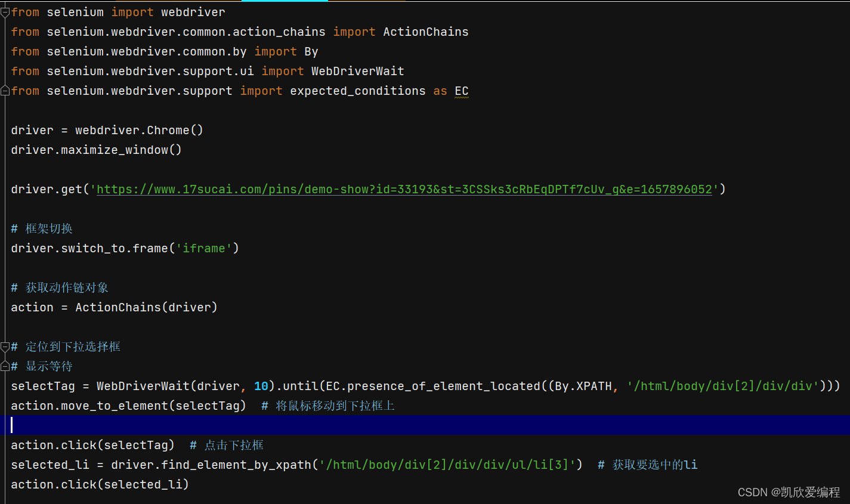Click the comment '# 获取动作链对象'
This screenshot has height=504, width=850.
point(60,288)
